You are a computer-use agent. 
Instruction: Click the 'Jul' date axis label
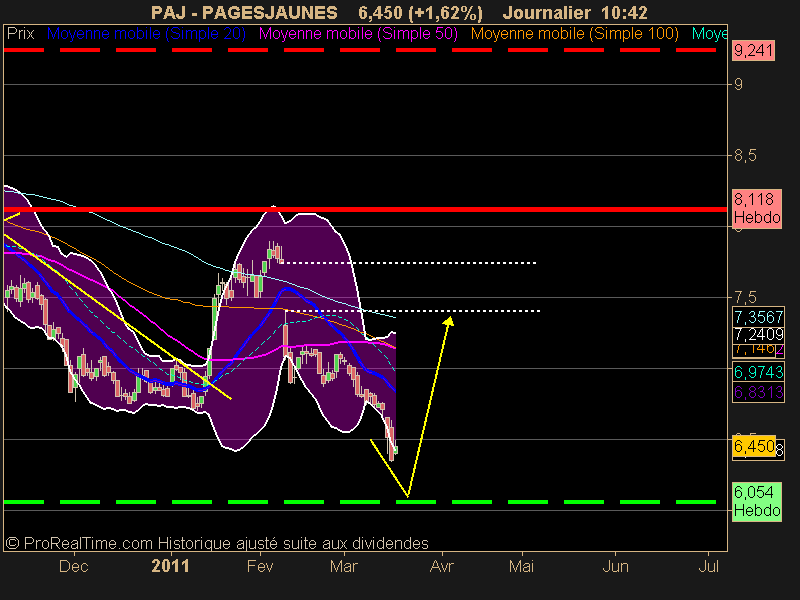pyautogui.click(x=708, y=566)
